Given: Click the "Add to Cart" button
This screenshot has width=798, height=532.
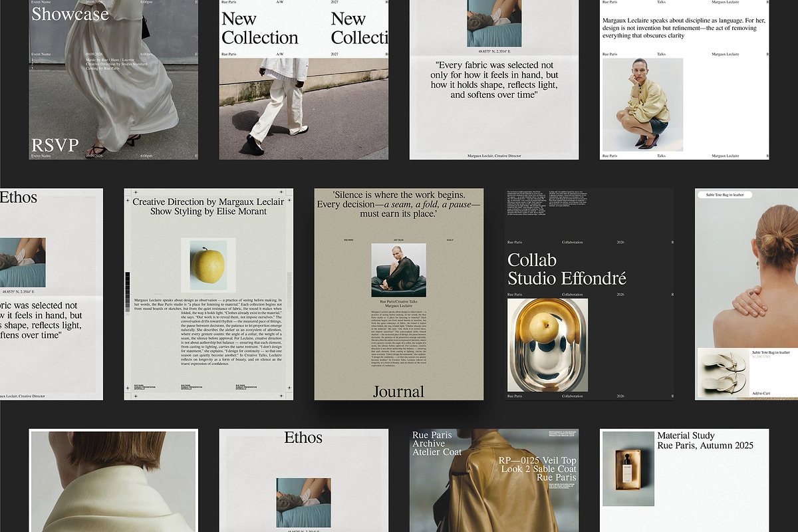Looking at the screenshot, I should [761, 393].
